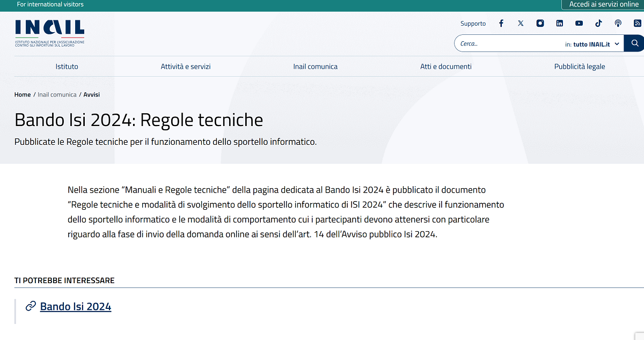Image resolution: width=644 pixels, height=340 pixels.
Task: Click the link icon beside Bando Isi 2024
Action: [x=30, y=306]
